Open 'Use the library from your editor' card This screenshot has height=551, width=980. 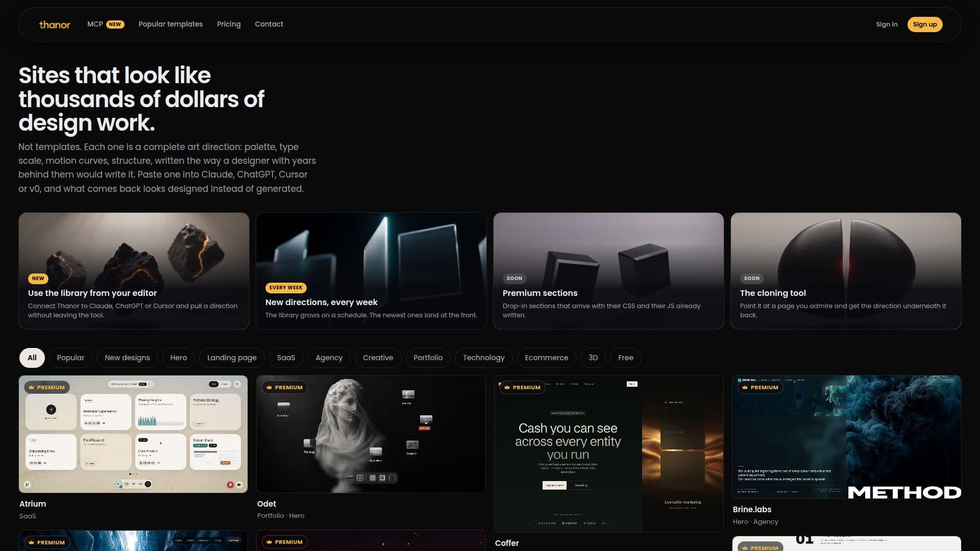[x=134, y=271]
